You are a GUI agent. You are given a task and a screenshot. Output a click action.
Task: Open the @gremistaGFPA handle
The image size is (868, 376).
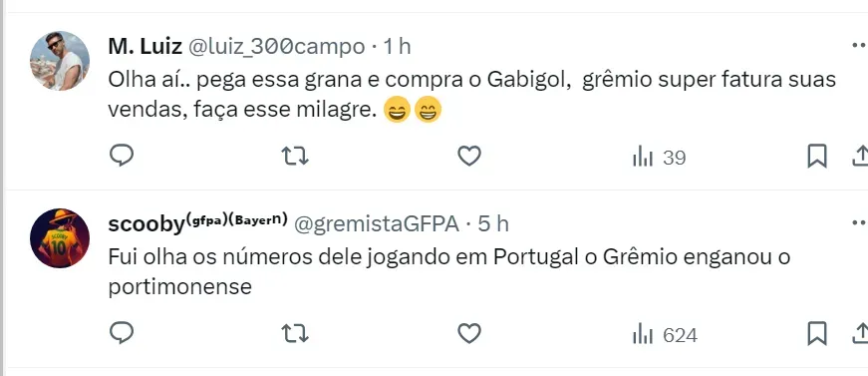[377, 224]
